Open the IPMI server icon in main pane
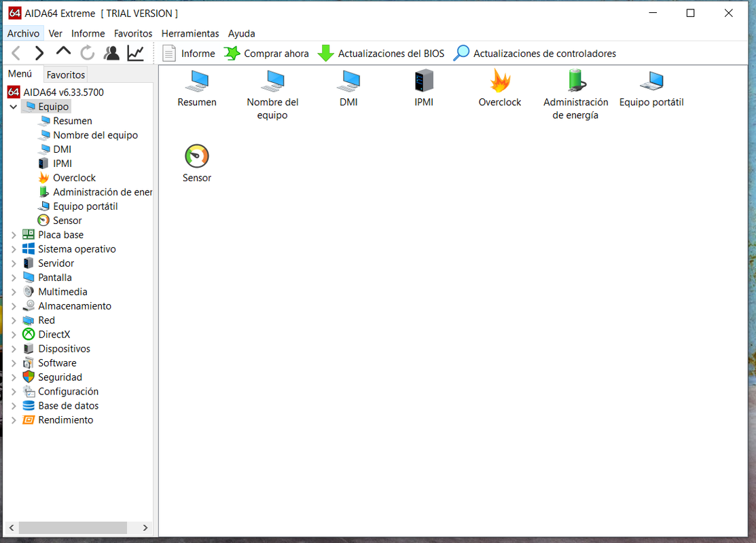 pos(424,88)
